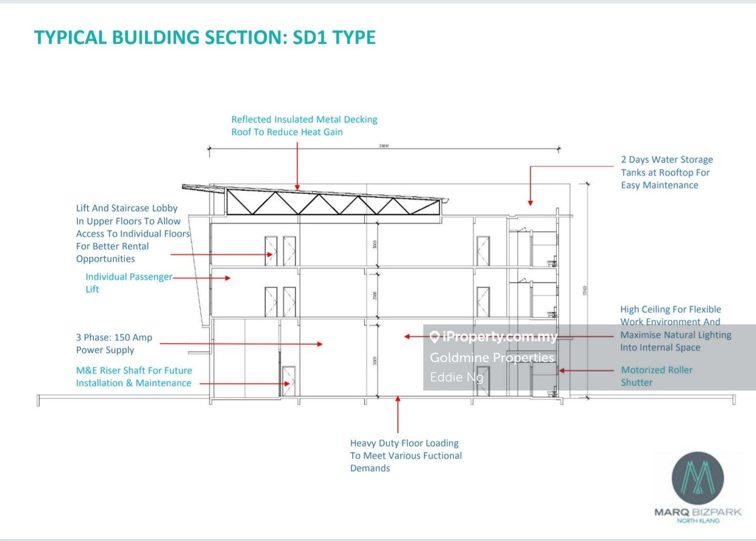This screenshot has height=541, width=756.
Task: Select the High Ceiling annotation text
Action: (675, 328)
